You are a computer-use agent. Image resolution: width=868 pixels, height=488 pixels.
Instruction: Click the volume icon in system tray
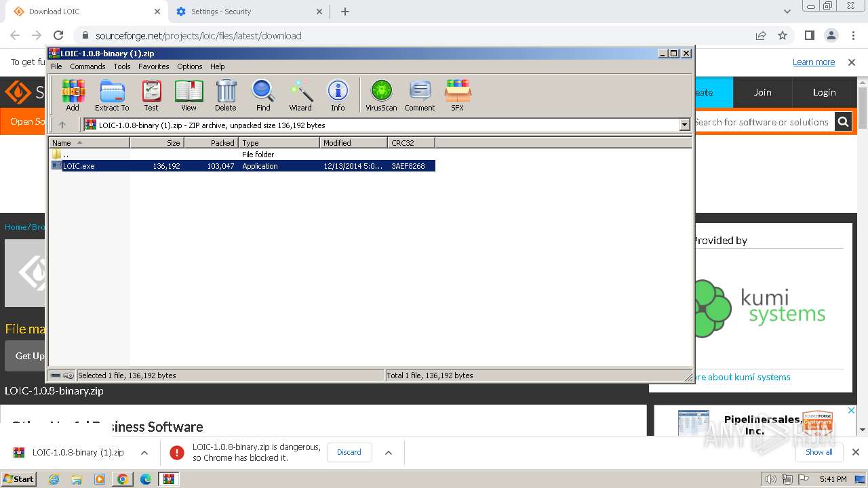(x=771, y=479)
